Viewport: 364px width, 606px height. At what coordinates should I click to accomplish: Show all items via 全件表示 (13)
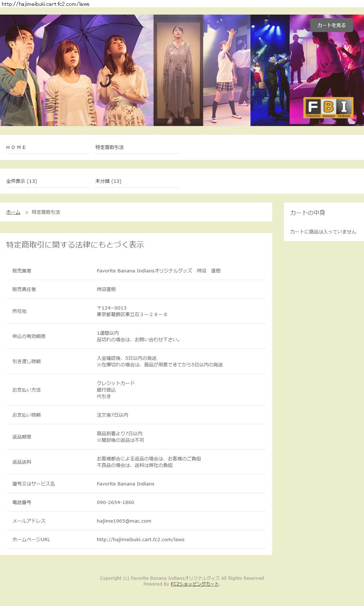[21, 181]
